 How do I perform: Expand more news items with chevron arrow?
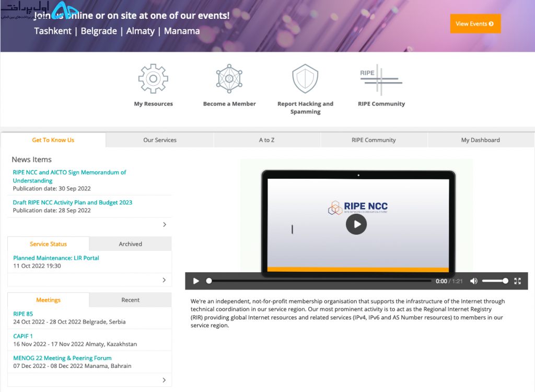[x=165, y=224]
